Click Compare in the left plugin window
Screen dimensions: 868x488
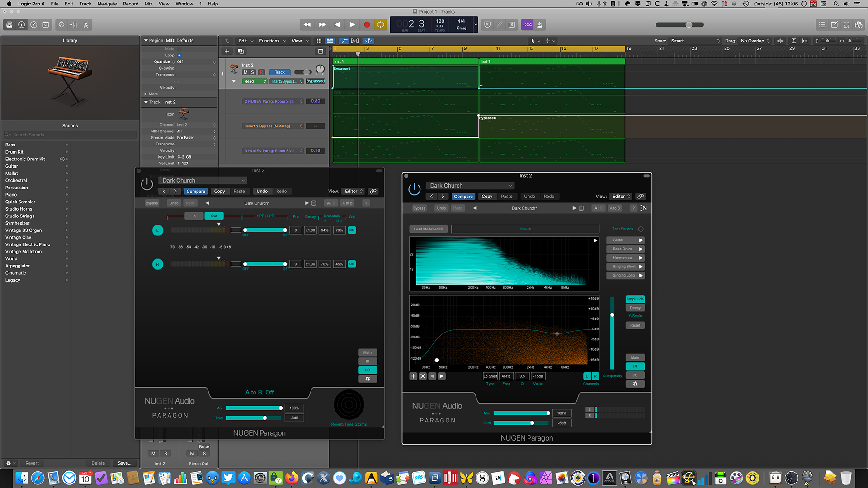click(x=196, y=192)
